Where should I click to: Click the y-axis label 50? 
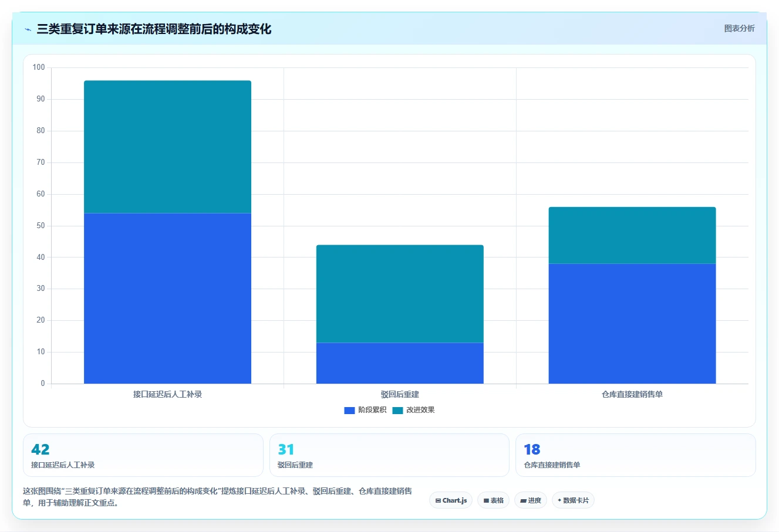tap(41, 226)
